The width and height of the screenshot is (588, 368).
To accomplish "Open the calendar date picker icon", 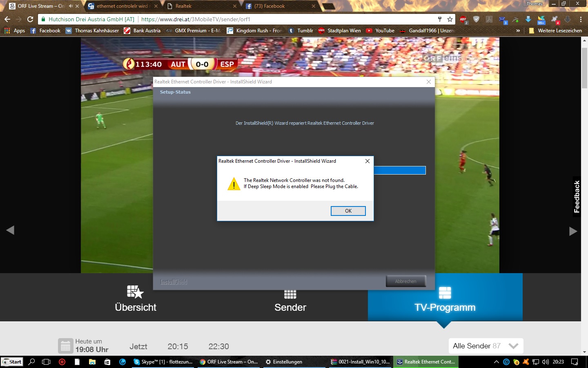I will coord(65,346).
